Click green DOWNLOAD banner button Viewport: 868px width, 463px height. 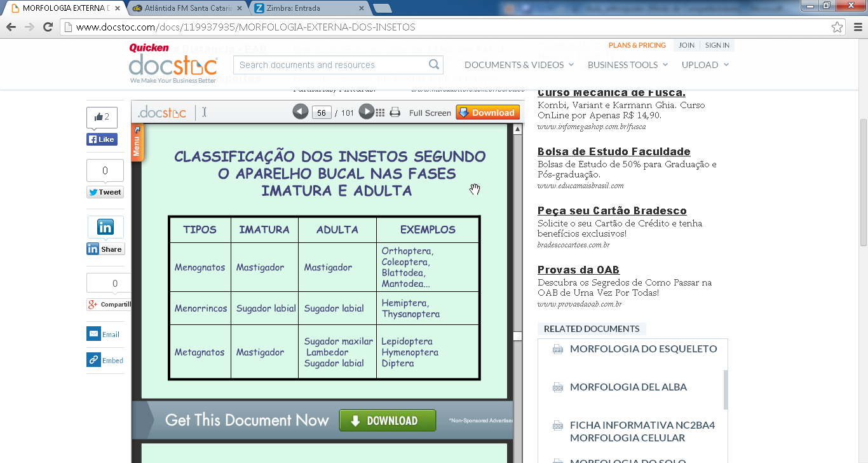pyautogui.click(x=388, y=420)
